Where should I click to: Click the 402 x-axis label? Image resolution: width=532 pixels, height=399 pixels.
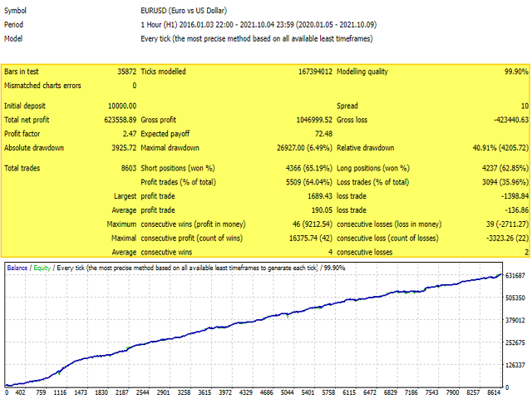pos(20,392)
